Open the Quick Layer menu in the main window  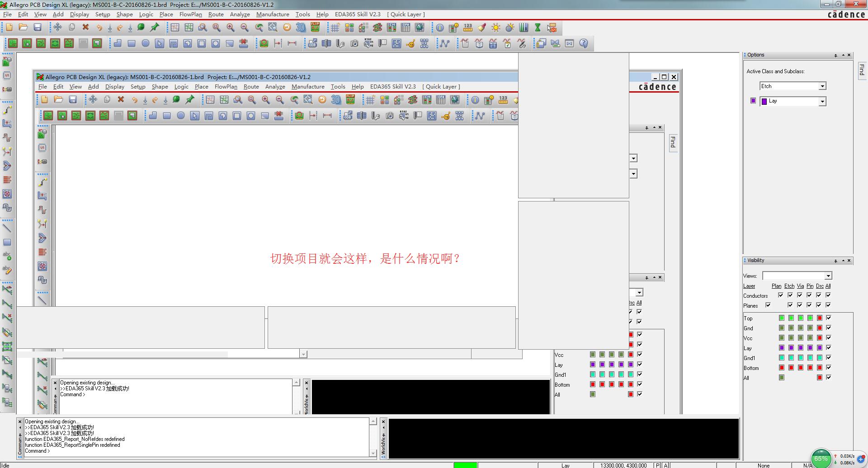pos(406,14)
